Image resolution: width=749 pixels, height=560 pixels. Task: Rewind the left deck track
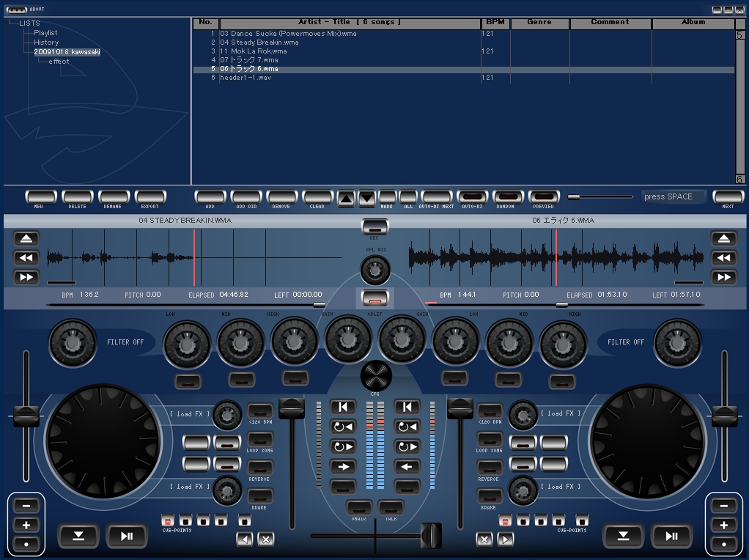(x=26, y=258)
